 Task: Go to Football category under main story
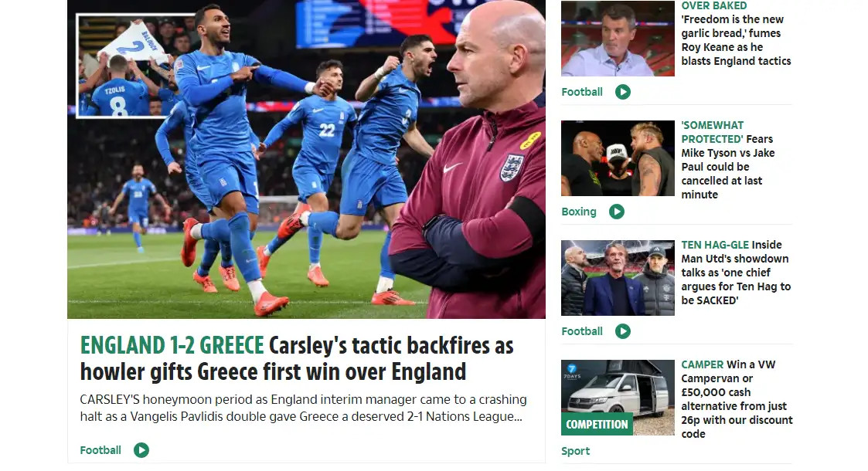tap(100, 450)
